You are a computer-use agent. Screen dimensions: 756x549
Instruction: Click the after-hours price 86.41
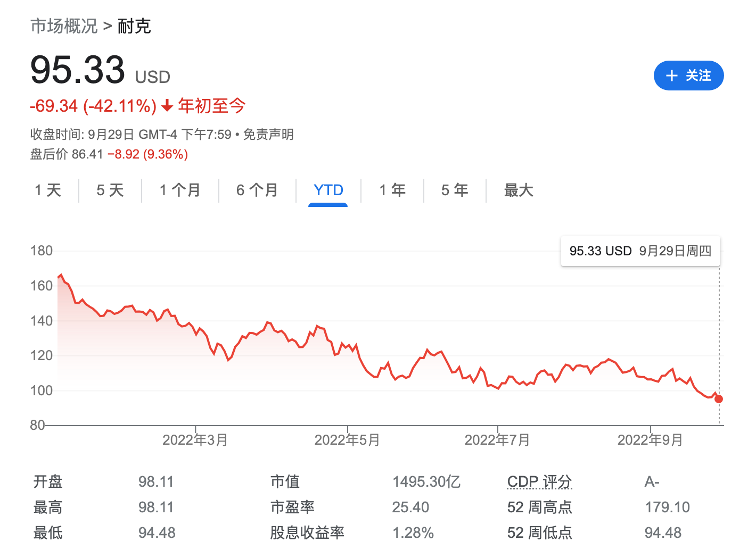click(x=87, y=154)
